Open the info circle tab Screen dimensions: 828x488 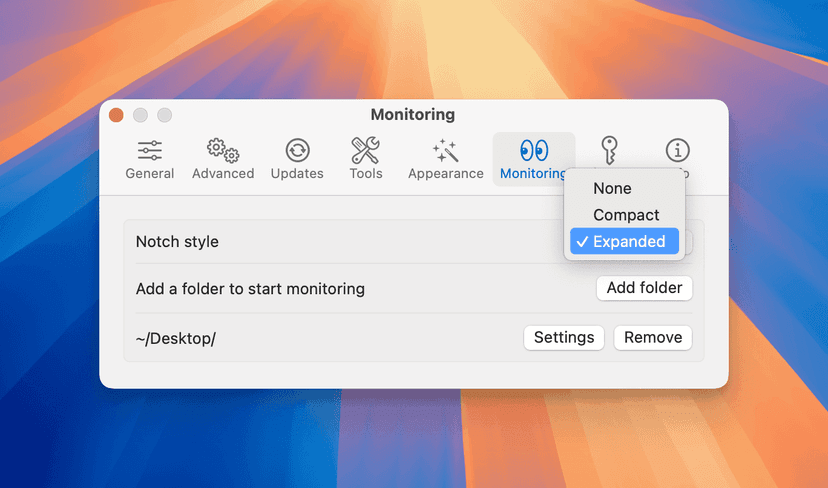pyautogui.click(x=678, y=151)
